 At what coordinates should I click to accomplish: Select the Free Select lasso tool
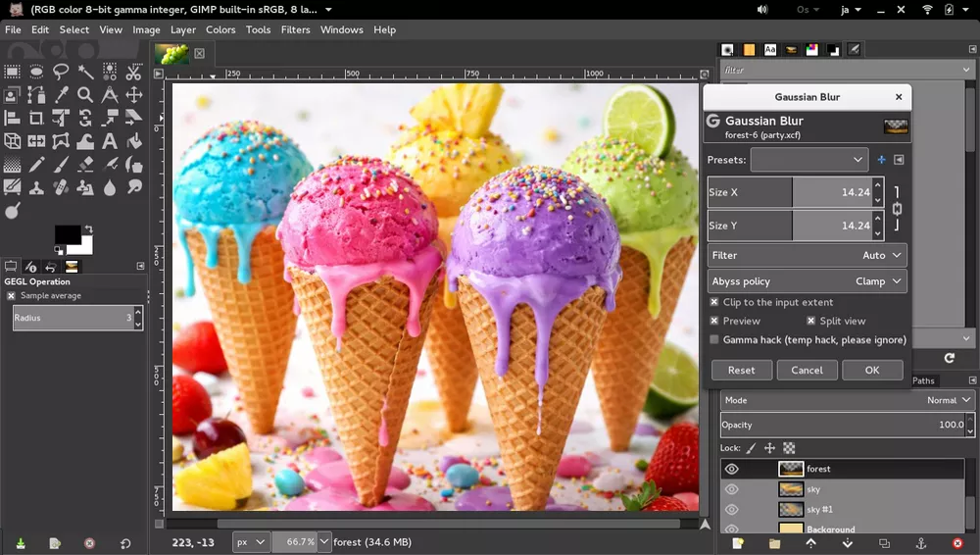pyautogui.click(x=61, y=72)
